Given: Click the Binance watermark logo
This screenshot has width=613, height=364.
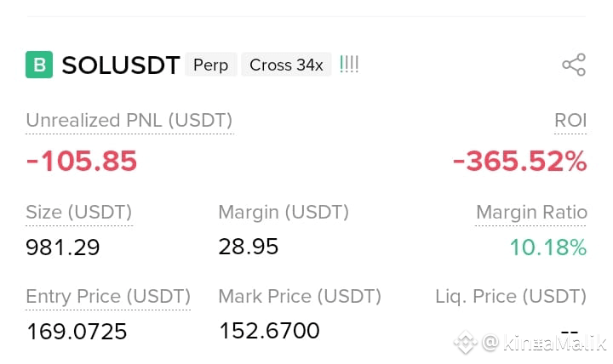Looking at the screenshot, I should point(465,342).
